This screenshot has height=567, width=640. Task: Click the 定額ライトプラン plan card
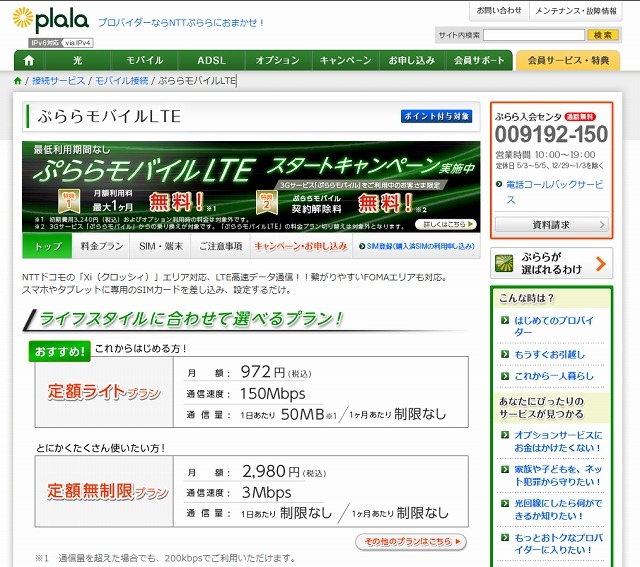(251, 392)
